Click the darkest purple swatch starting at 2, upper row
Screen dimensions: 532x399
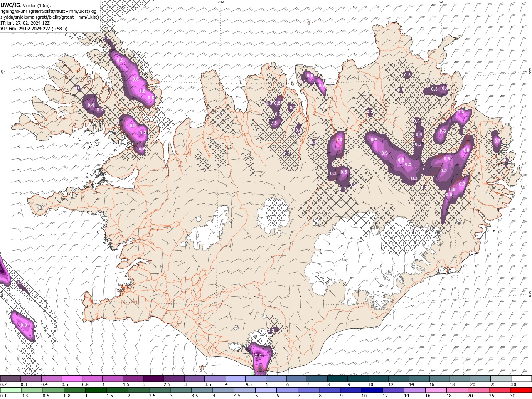pos(153,379)
